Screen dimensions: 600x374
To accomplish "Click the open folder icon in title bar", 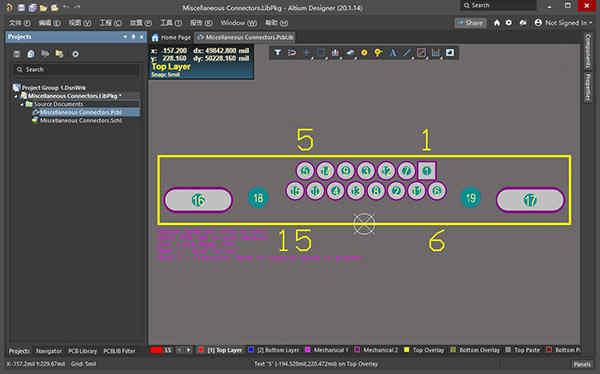I will (x=43, y=7).
